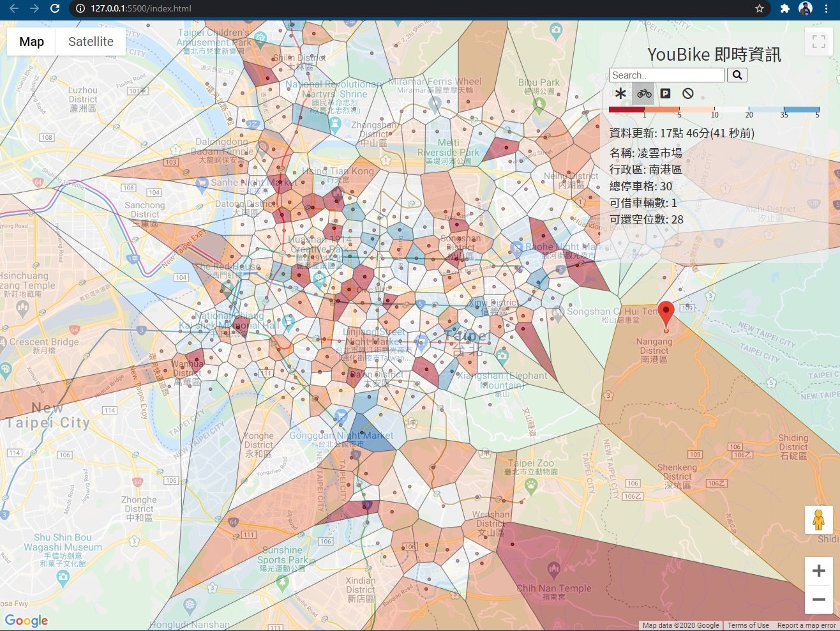
Task: Click 可還空位數: 28 text
Action: pos(647,219)
